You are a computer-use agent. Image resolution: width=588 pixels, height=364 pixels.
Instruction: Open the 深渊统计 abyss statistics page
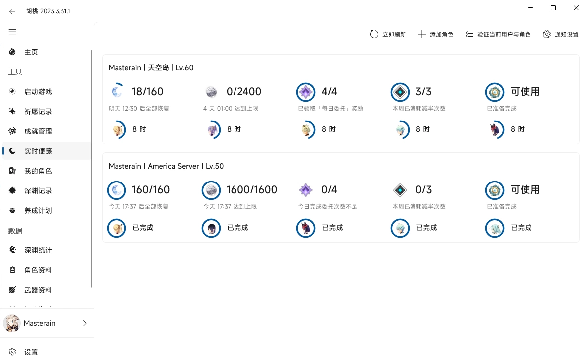coord(31,250)
